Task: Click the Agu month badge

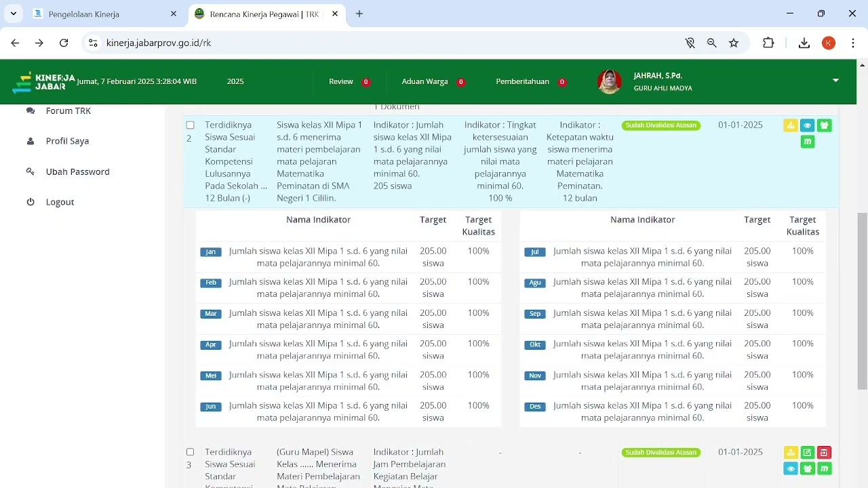Action: coord(535,283)
